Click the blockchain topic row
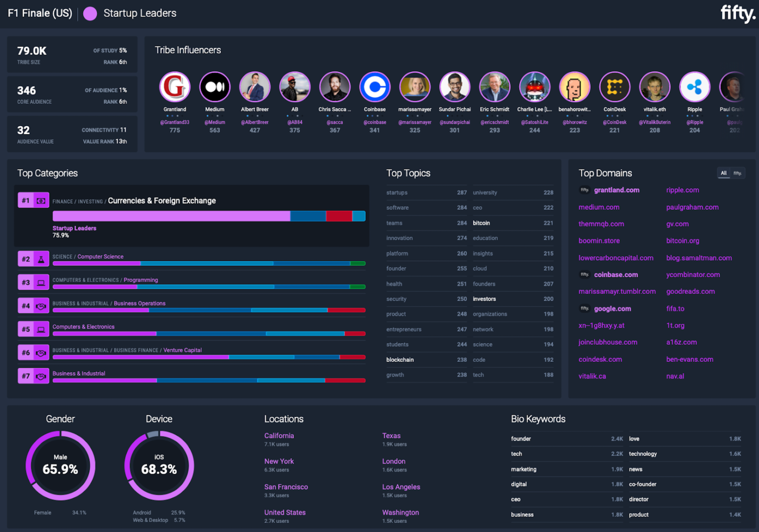Viewport: 759px width, 532px height. [426, 360]
